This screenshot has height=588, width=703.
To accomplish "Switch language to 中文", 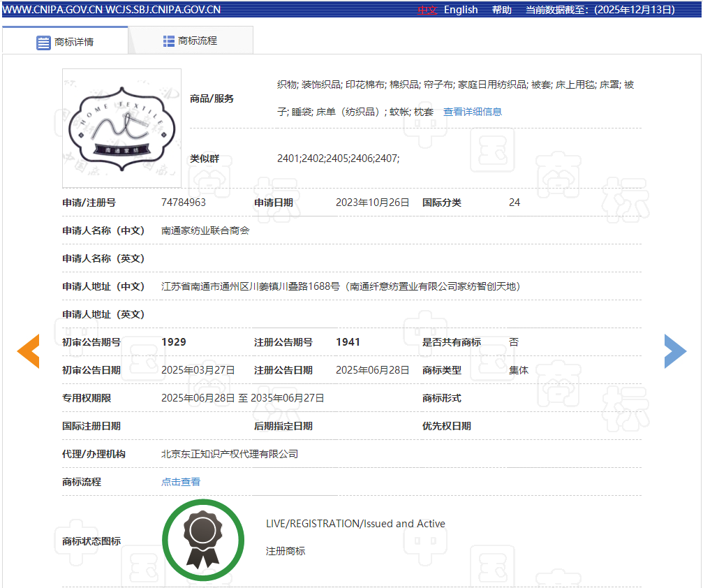I will tap(427, 10).
